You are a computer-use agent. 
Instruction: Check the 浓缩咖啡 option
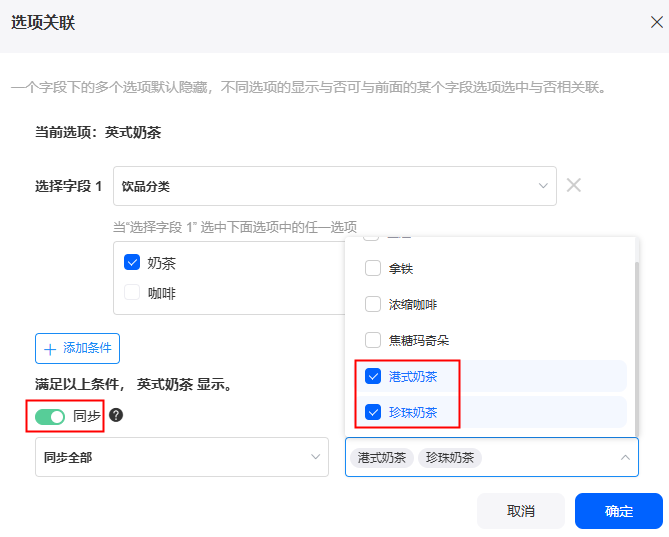(x=373, y=305)
